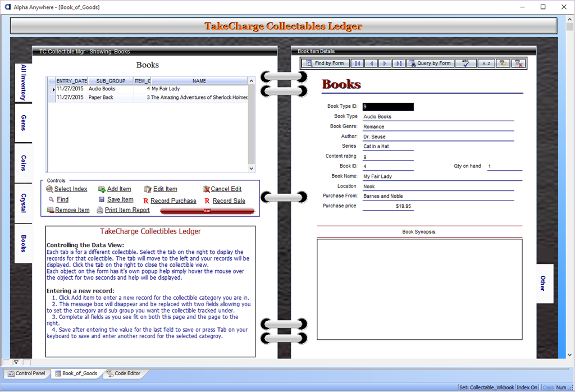Open Query by Form
Image resolution: width=575 pixels, height=392 pixels.
point(430,63)
